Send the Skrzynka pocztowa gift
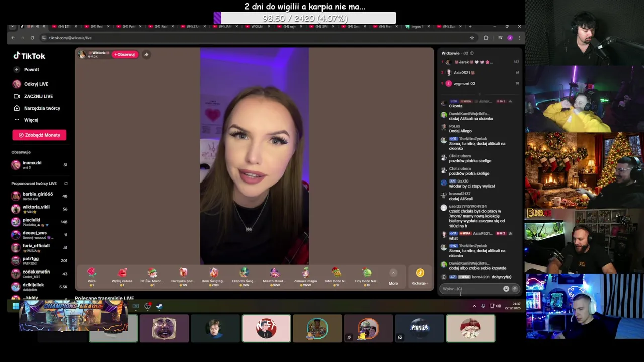The width and height of the screenshot is (644, 362). 183,277
